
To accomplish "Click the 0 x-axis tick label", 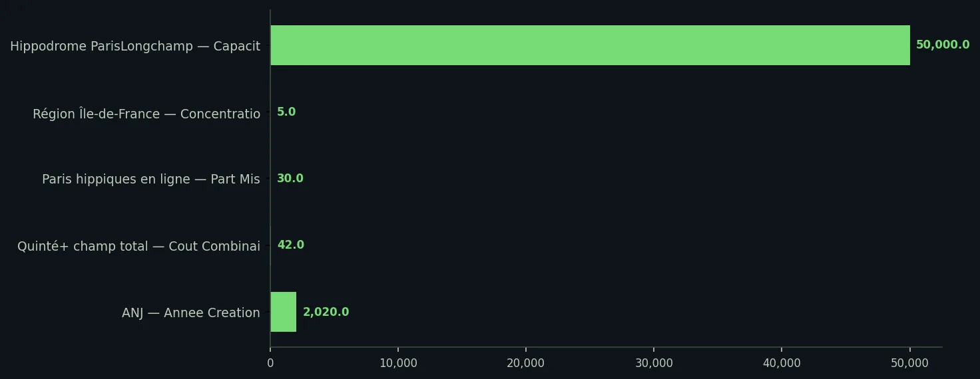I will coord(270,363).
